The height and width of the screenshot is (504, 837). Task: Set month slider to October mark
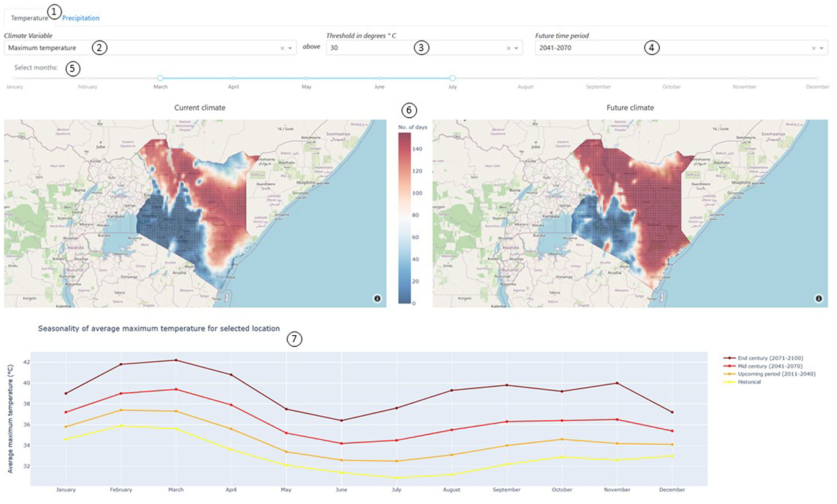tap(671, 78)
